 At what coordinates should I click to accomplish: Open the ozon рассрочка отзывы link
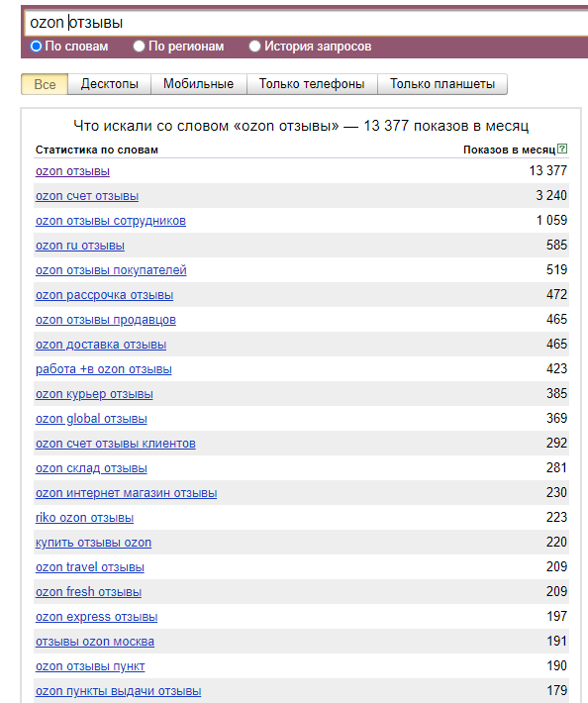coord(104,295)
